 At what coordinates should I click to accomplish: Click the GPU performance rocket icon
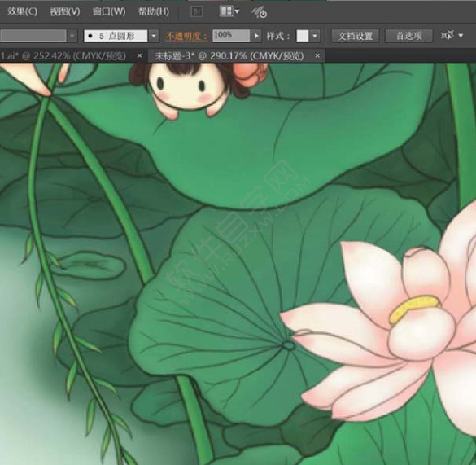coord(260,12)
